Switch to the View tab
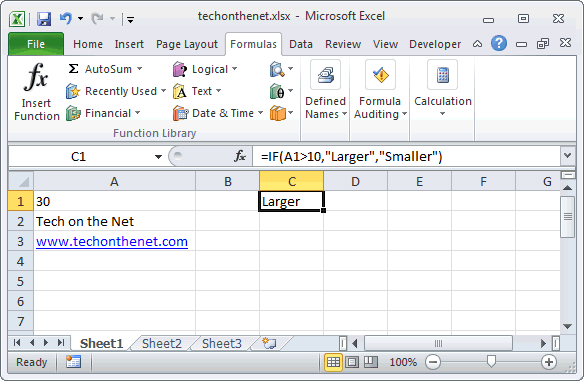This screenshot has width=584, height=381. 385,44
